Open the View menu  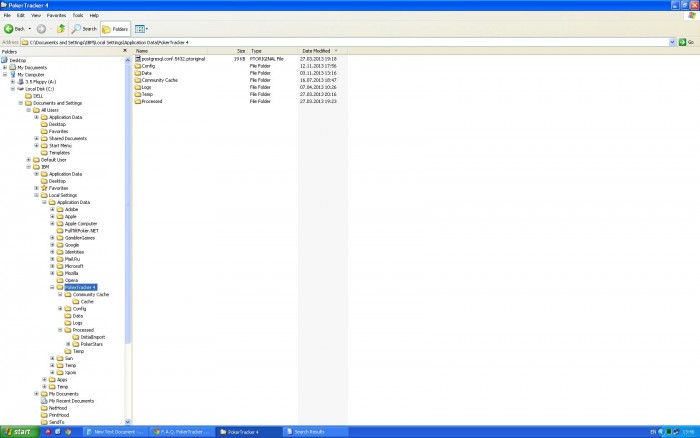36,15
